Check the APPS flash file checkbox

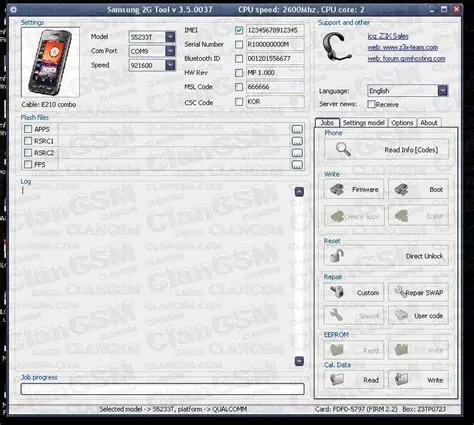[x=28, y=129]
